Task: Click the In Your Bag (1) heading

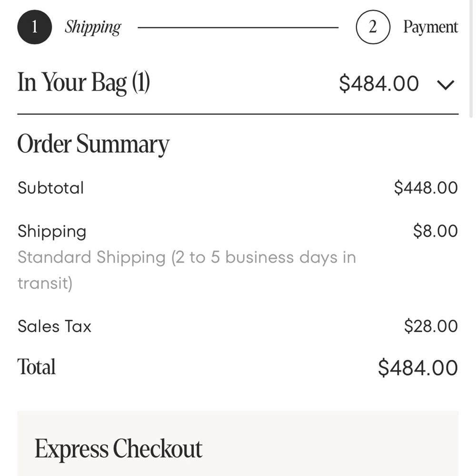Action: 84,82
